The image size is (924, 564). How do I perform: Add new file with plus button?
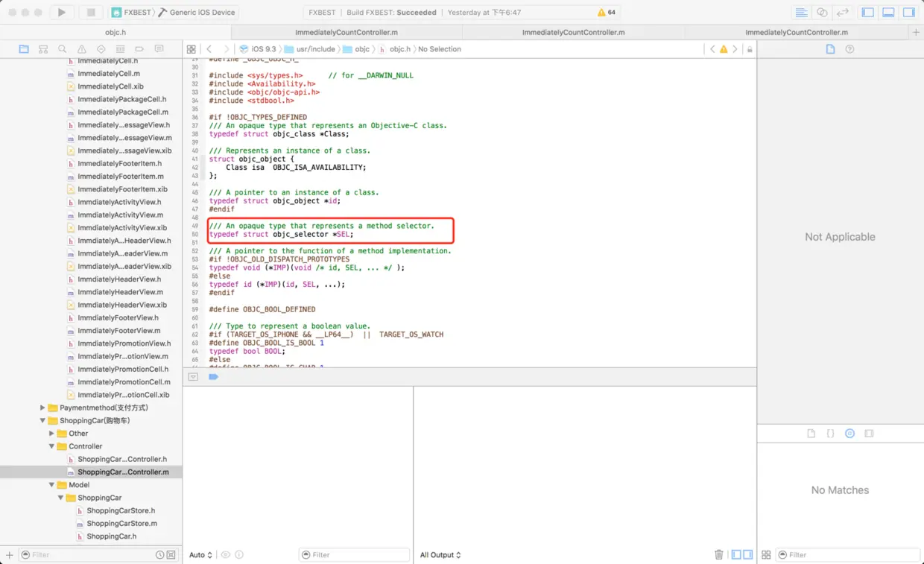(x=10, y=555)
